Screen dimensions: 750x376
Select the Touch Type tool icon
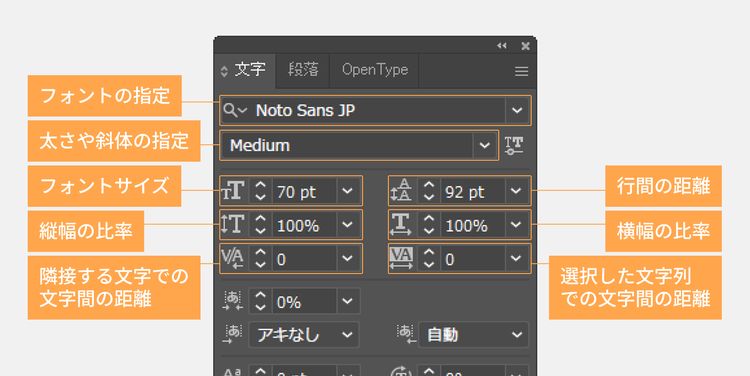point(514,145)
